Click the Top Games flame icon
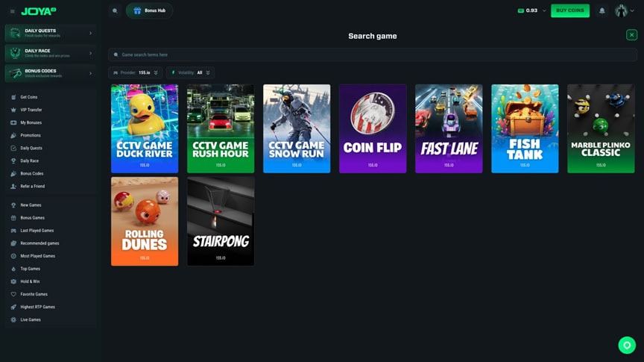 [x=13, y=269]
